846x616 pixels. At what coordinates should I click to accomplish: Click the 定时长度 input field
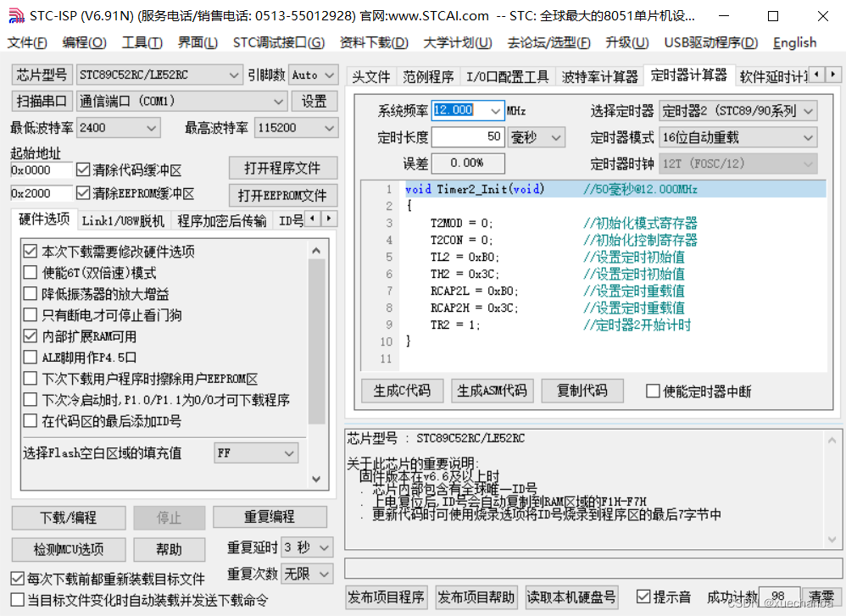pos(468,137)
